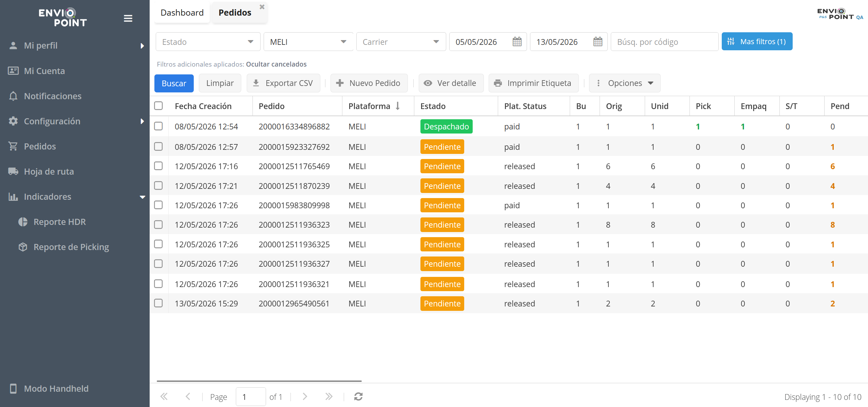Create order with Nuevo Pedido

click(x=369, y=83)
